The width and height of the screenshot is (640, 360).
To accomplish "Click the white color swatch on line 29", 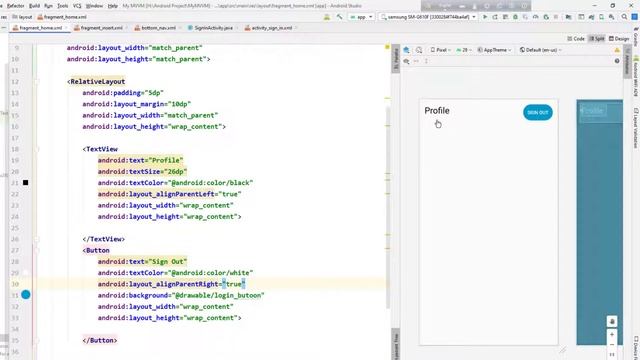I will [x=25, y=273].
